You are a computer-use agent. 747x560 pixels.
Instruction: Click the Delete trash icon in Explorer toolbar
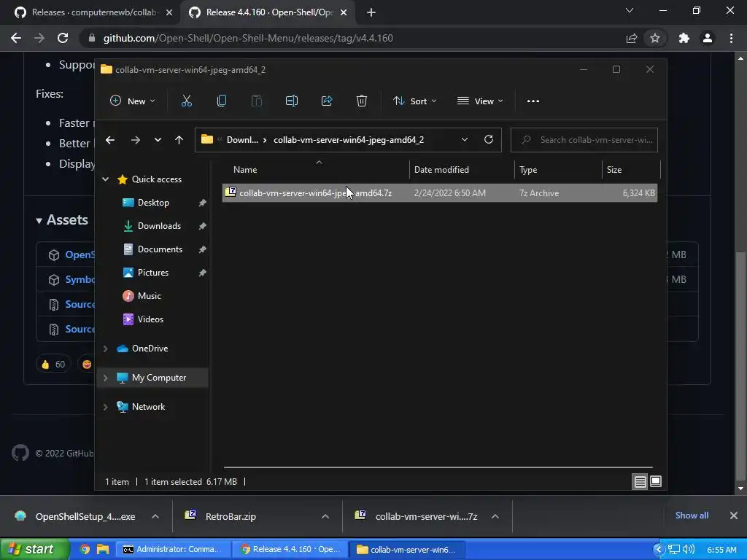click(362, 101)
